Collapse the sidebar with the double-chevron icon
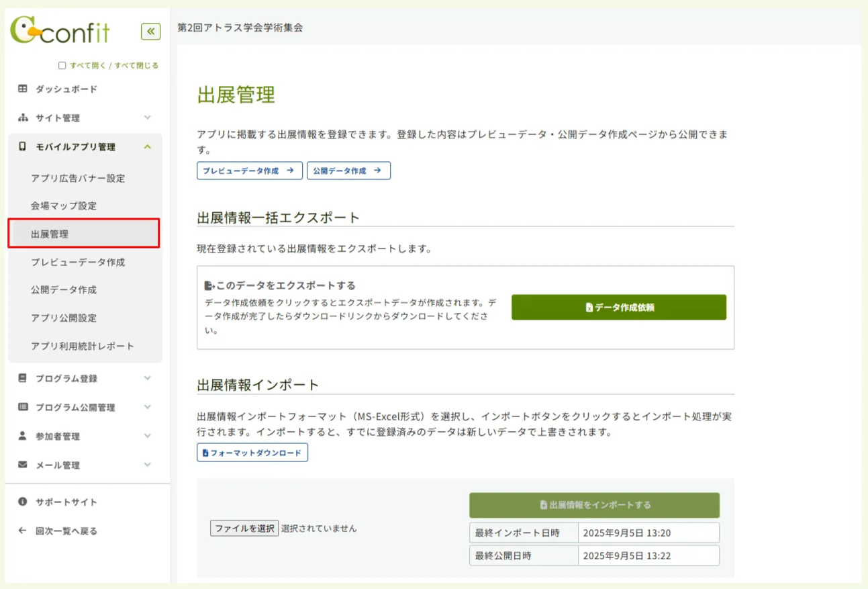Image resolution: width=868 pixels, height=589 pixels. 150,32
